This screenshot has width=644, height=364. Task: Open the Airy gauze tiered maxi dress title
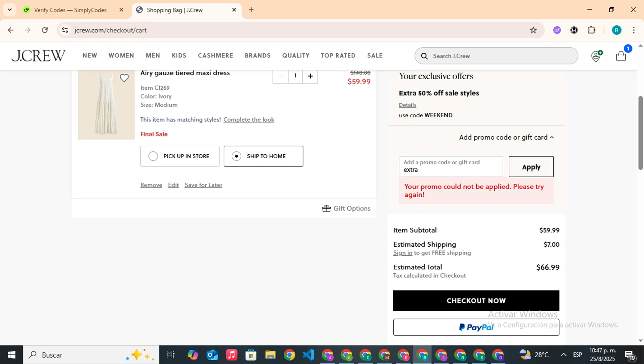tap(185, 73)
